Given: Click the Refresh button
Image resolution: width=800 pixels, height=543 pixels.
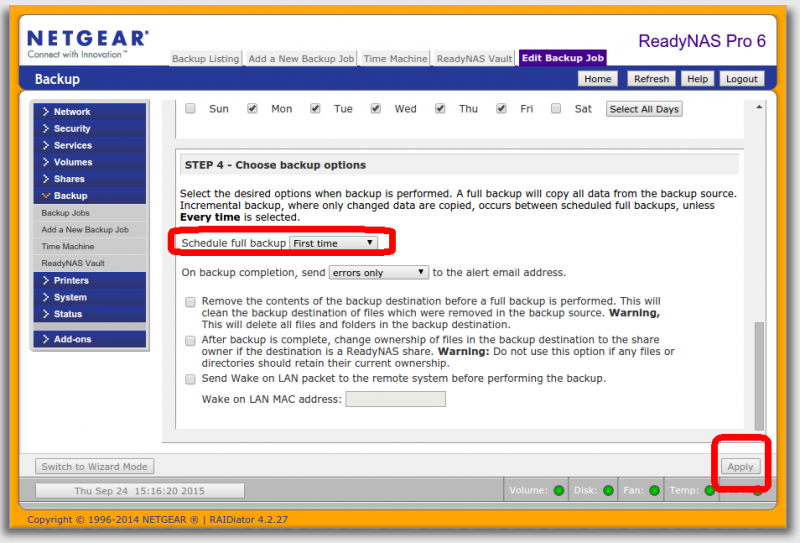Looking at the screenshot, I should point(651,79).
